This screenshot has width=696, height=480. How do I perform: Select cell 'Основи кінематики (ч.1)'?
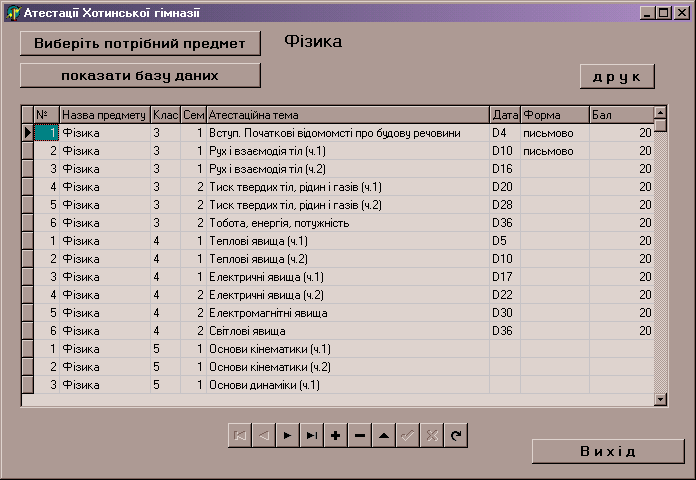click(x=348, y=349)
